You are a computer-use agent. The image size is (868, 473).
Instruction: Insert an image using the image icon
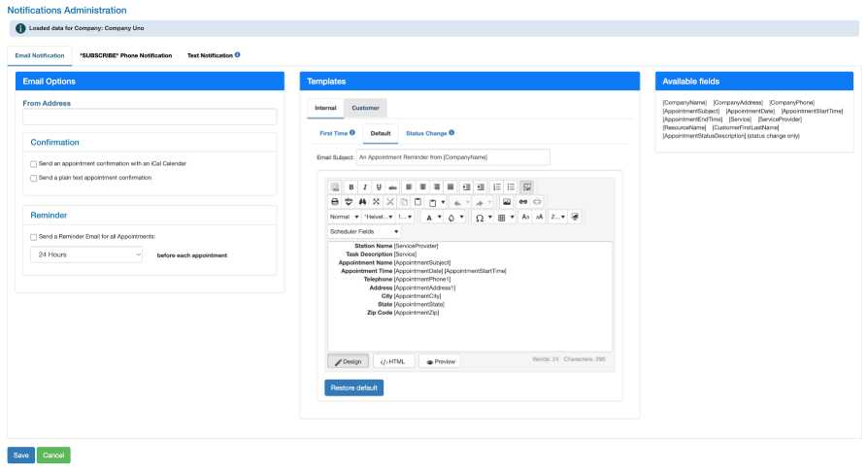pyautogui.click(x=506, y=202)
